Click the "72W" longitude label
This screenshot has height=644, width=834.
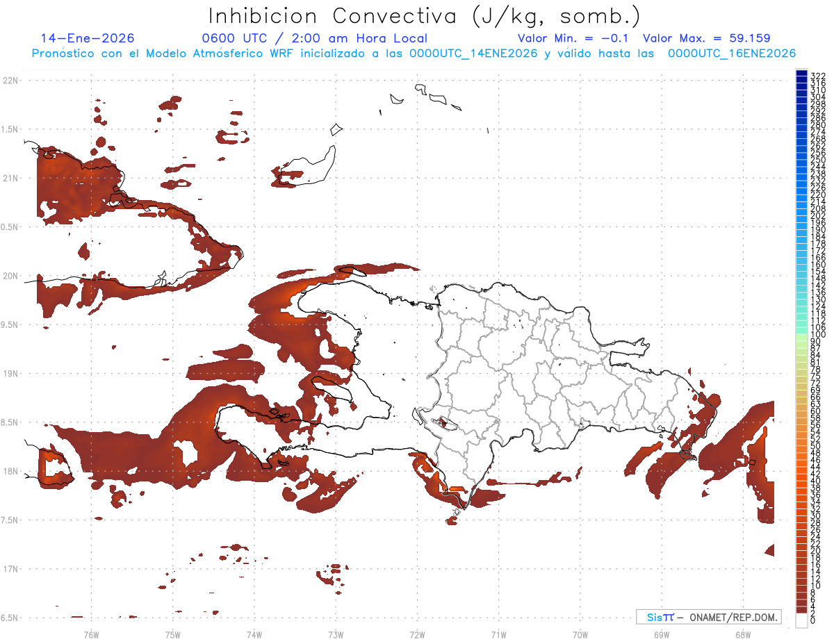417,634
